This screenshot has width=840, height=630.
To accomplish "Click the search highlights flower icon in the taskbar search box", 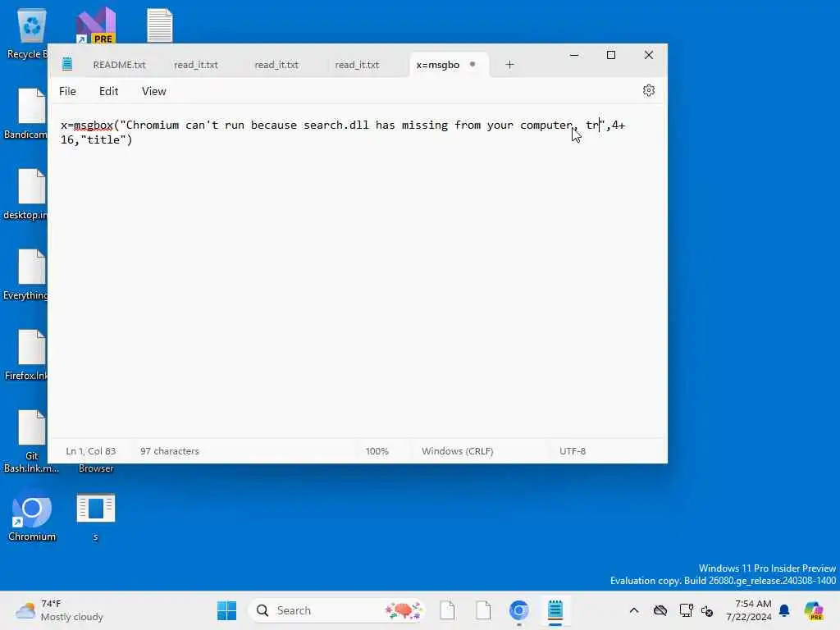I will (403, 610).
